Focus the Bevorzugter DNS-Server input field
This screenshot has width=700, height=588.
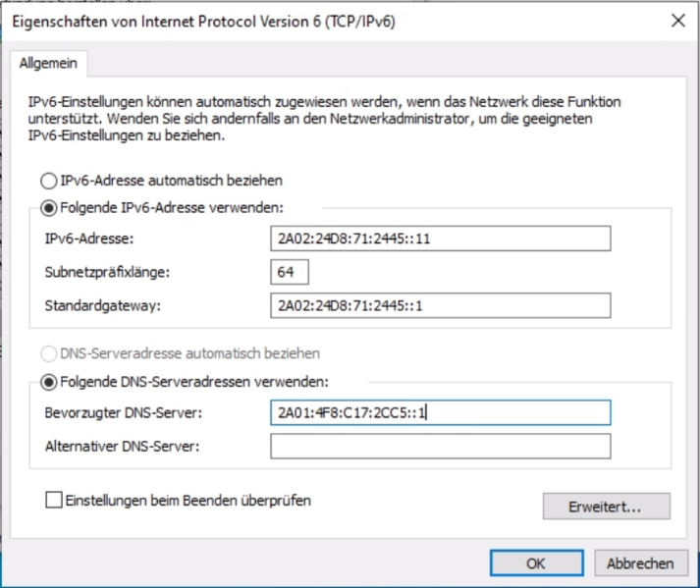(x=440, y=413)
